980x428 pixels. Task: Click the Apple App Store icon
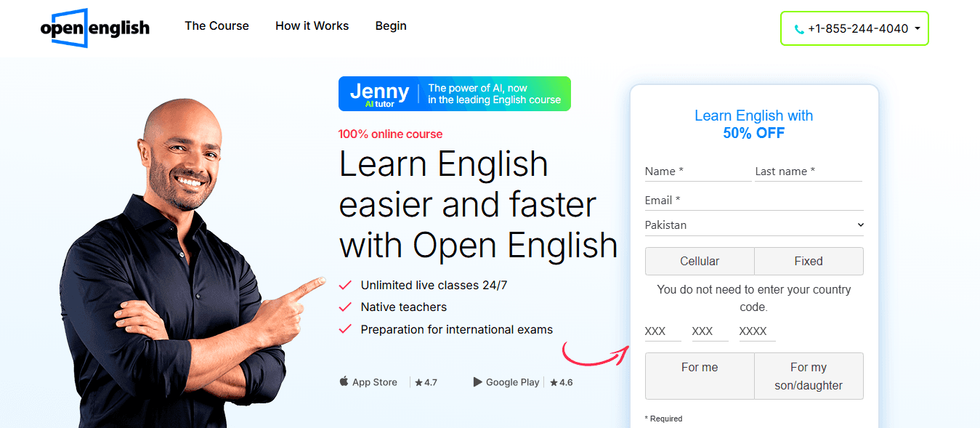point(343,381)
